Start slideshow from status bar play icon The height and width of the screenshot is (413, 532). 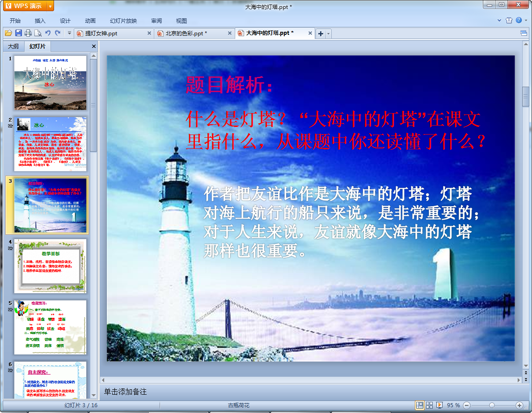[439, 405]
